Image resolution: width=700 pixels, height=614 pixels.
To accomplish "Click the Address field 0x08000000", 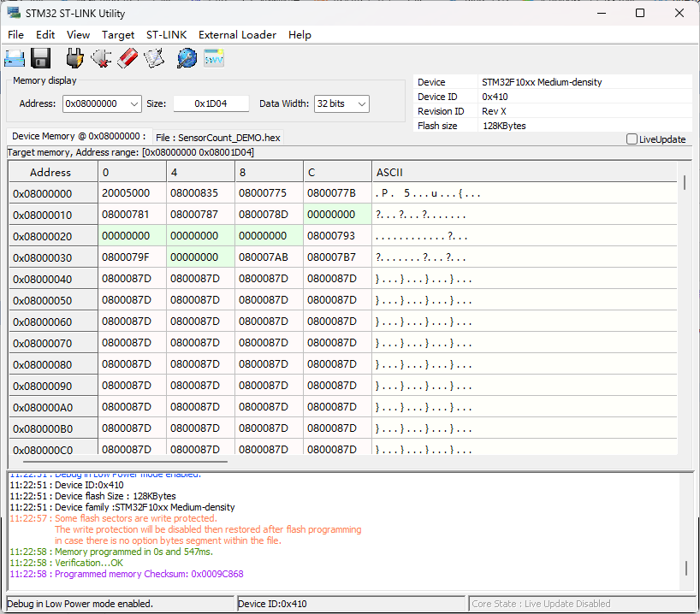I will pos(96,104).
